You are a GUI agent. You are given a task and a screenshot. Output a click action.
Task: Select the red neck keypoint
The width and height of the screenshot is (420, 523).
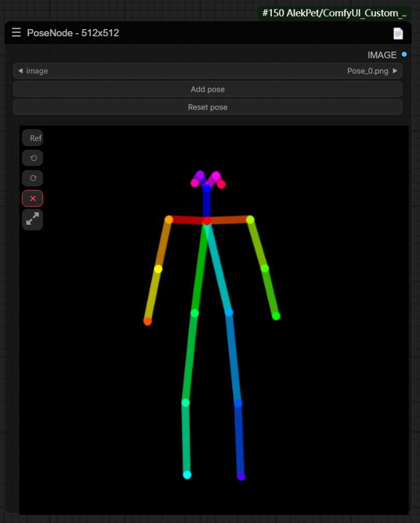(x=207, y=221)
